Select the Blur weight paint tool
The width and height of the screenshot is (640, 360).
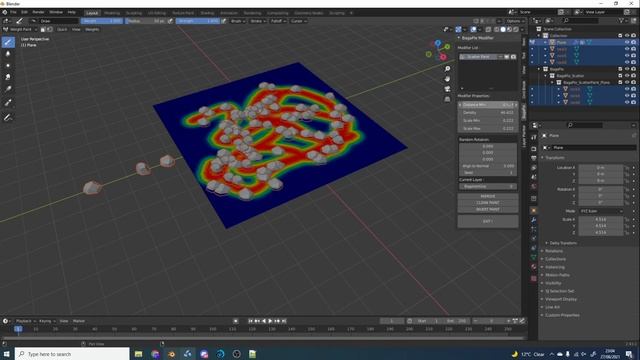click(8, 54)
